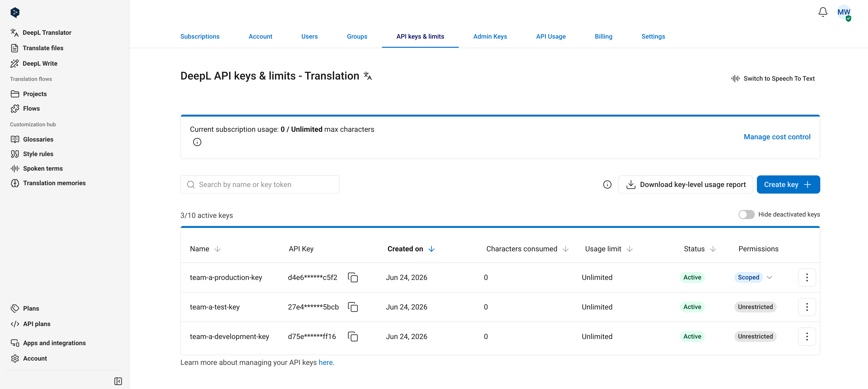Click the team-a-test-key name

click(215, 307)
